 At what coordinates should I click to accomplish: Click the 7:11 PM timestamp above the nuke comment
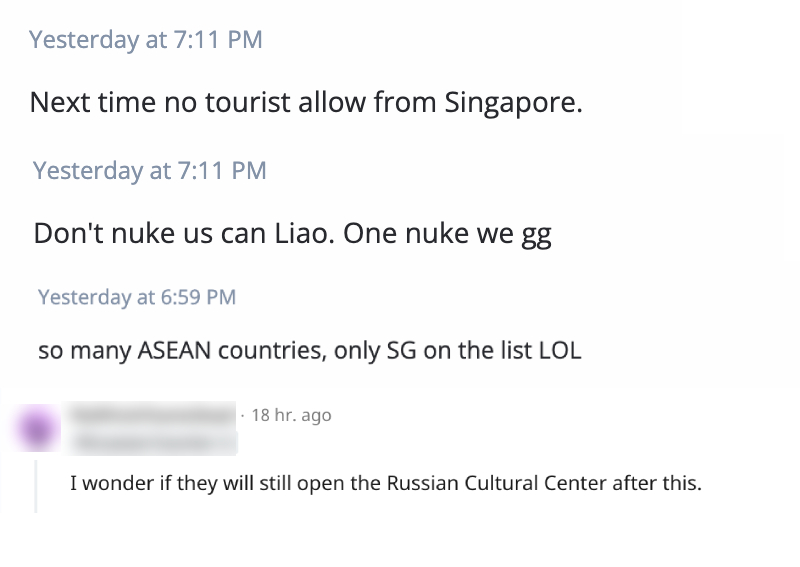click(x=149, y=170)
